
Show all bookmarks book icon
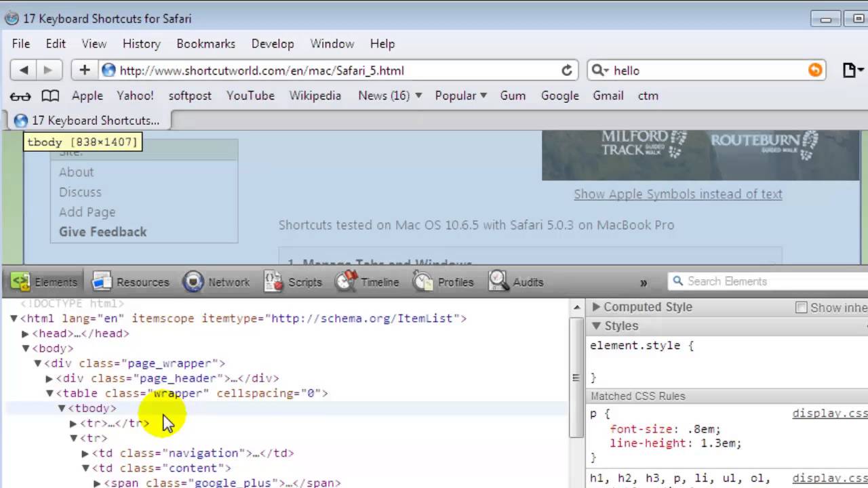tap(50, 96)
